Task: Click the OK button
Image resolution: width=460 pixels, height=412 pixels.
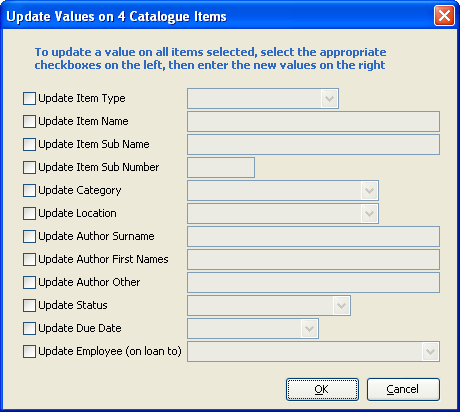Action: (322, 389)
